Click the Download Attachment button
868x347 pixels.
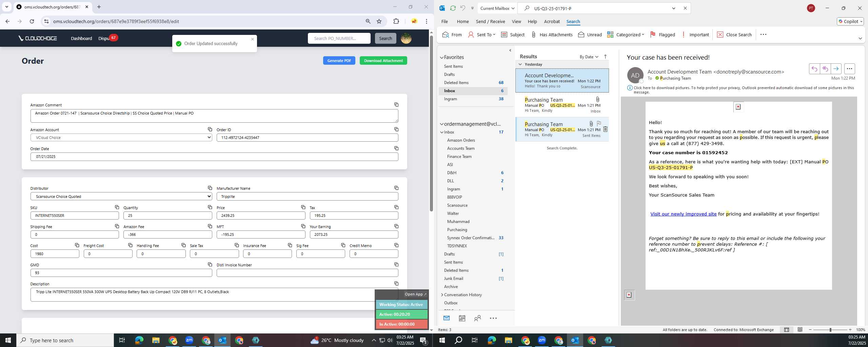tap(383, 61)
